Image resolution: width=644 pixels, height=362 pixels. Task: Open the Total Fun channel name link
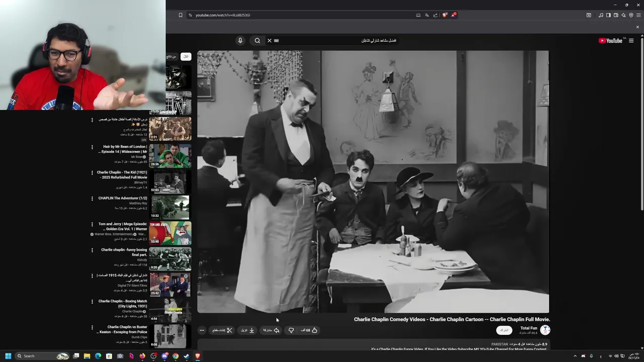coord(529,328)
